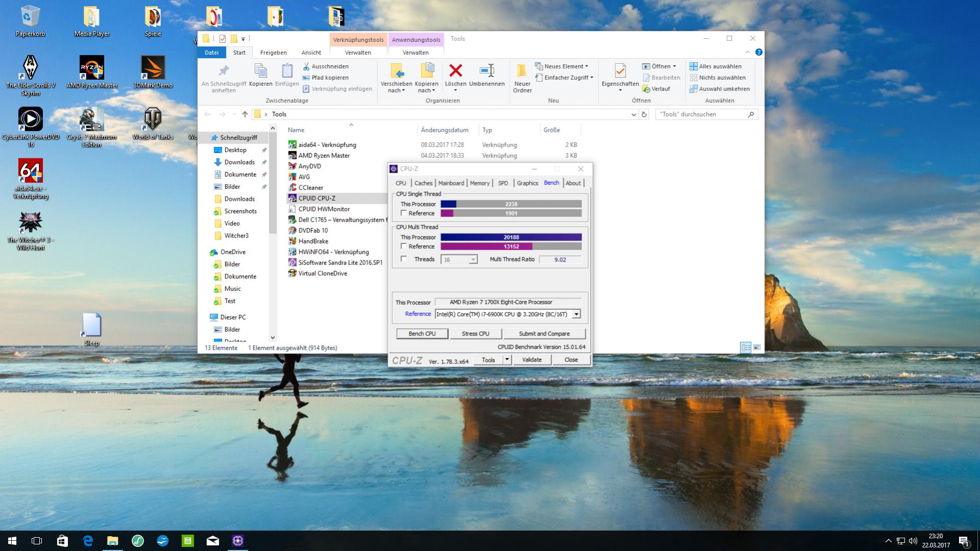Screen dimensions: 980x551
Task: Click the Kopieren copy icon in ribbon
Action: (260, 70)
